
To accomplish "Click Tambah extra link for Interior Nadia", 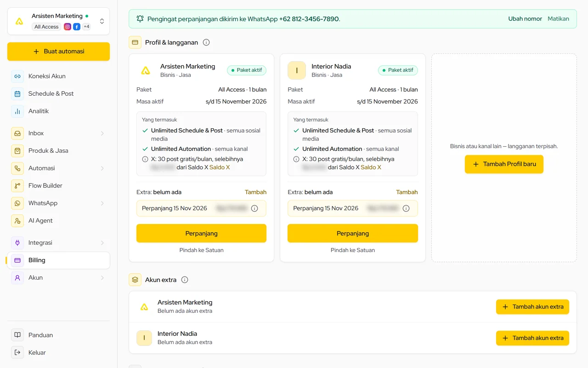I will (x=407, y=192).
